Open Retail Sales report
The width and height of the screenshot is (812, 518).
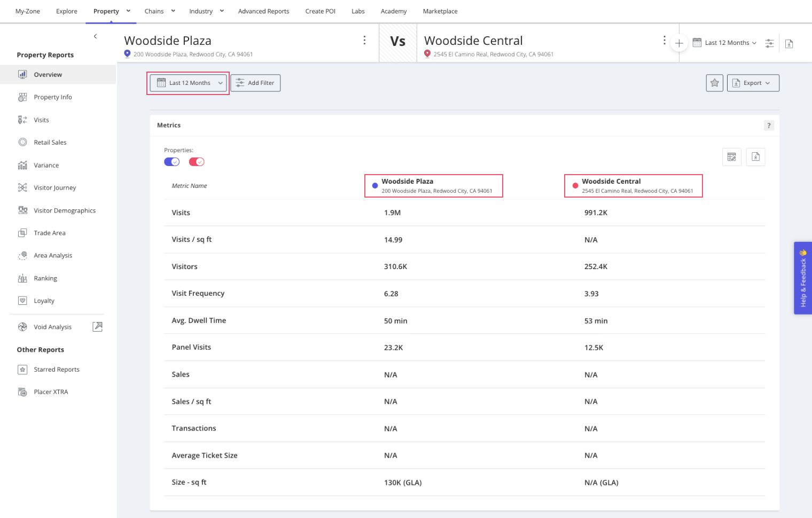pyautogui.click(x=50, y=143)
